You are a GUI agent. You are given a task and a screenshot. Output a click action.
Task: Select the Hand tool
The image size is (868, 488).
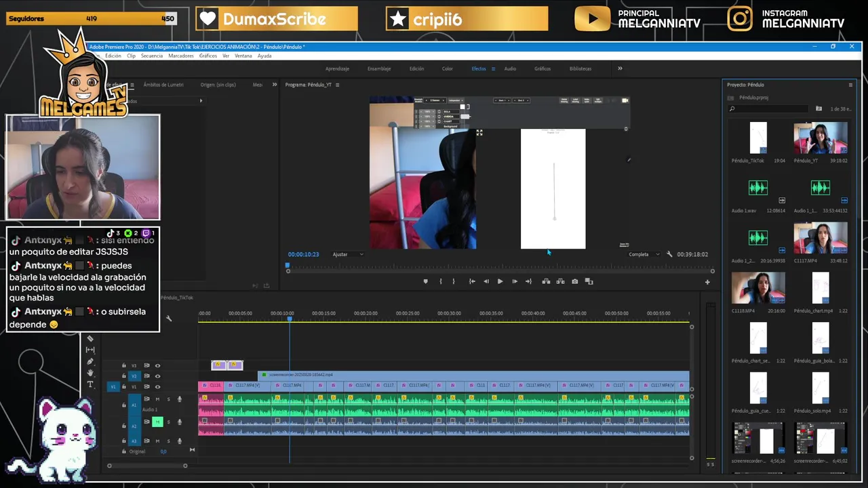[x=90, y=373]
